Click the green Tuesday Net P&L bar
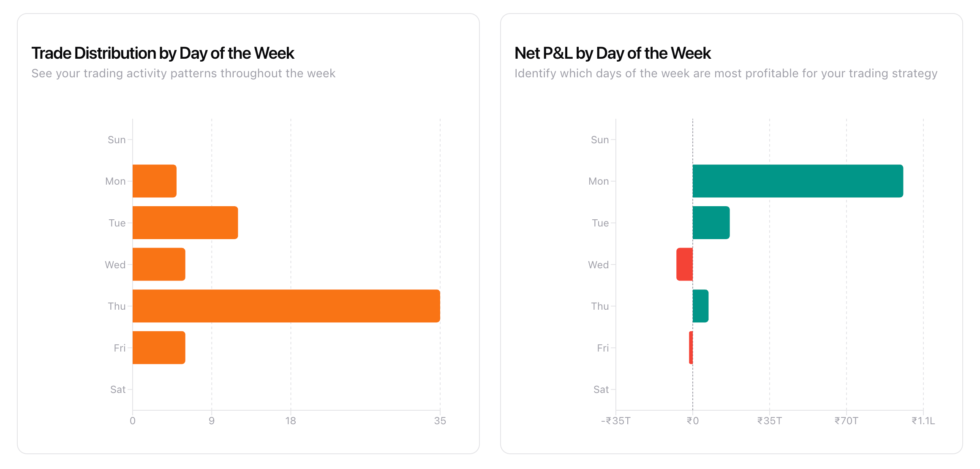Image resolution: width=980 pixels, height=469 pixels. tap(711, 223)
